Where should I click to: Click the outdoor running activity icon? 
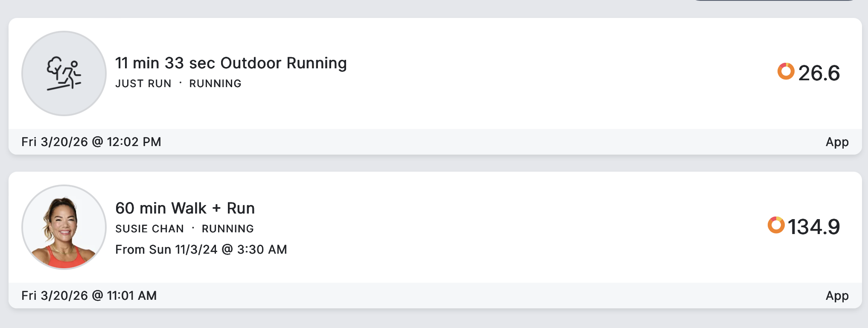coord(64,73)
